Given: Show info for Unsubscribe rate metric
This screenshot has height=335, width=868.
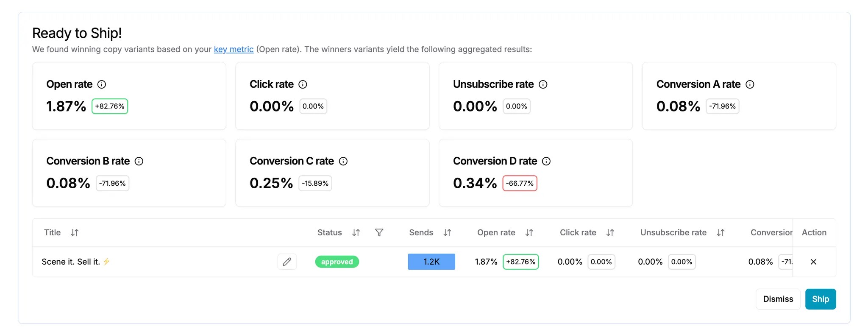Looking at the screenshot, I should pos(543,84).
